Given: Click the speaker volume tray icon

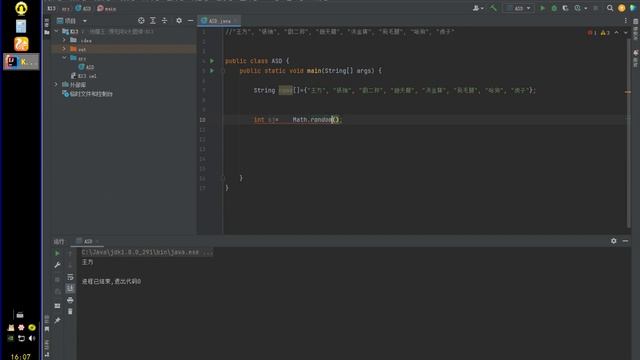Looking at the screenshot, I should tap(32, 338).
